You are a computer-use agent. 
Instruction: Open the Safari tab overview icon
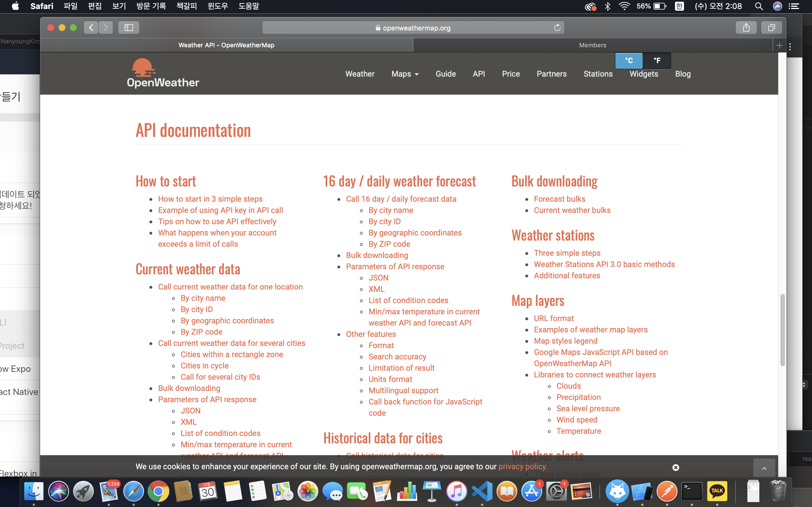point(771,28)
